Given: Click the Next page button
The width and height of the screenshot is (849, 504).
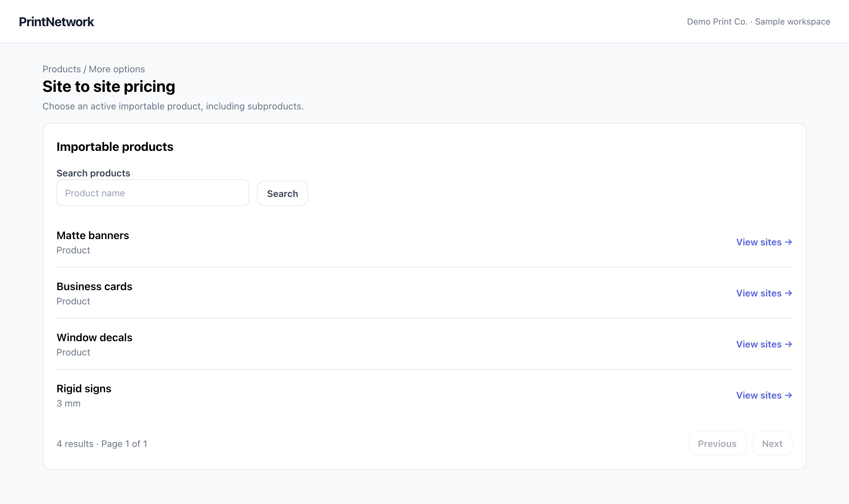Looking at the screenshot, I should 772,444.
